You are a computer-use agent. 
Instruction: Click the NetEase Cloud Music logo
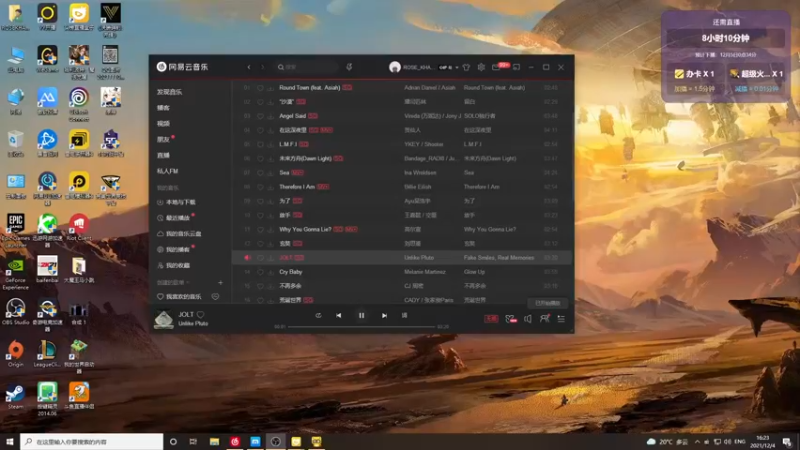(182, 67)
